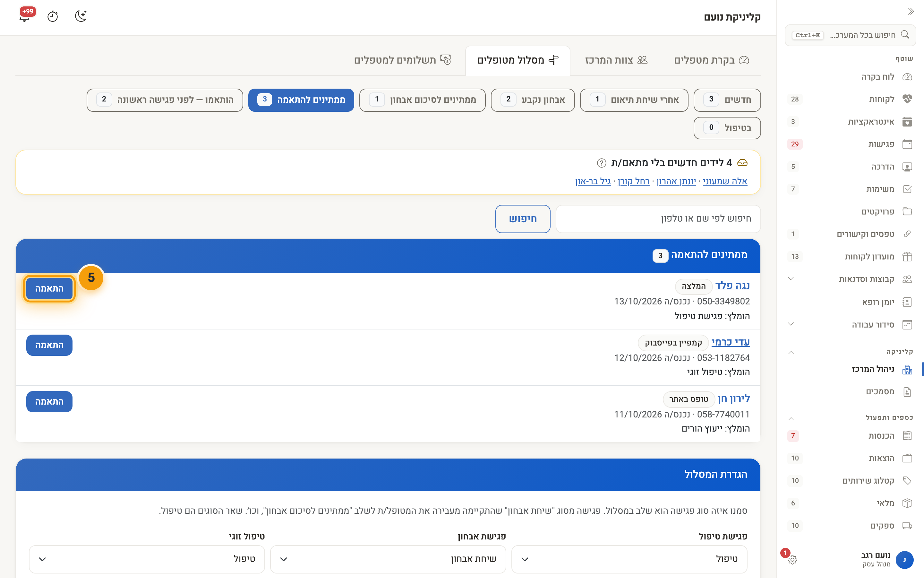The width and height of the screenshot is (924, 578).
Task: Switch to תשלומים למטפלים tab
Action: pos(403,60)
